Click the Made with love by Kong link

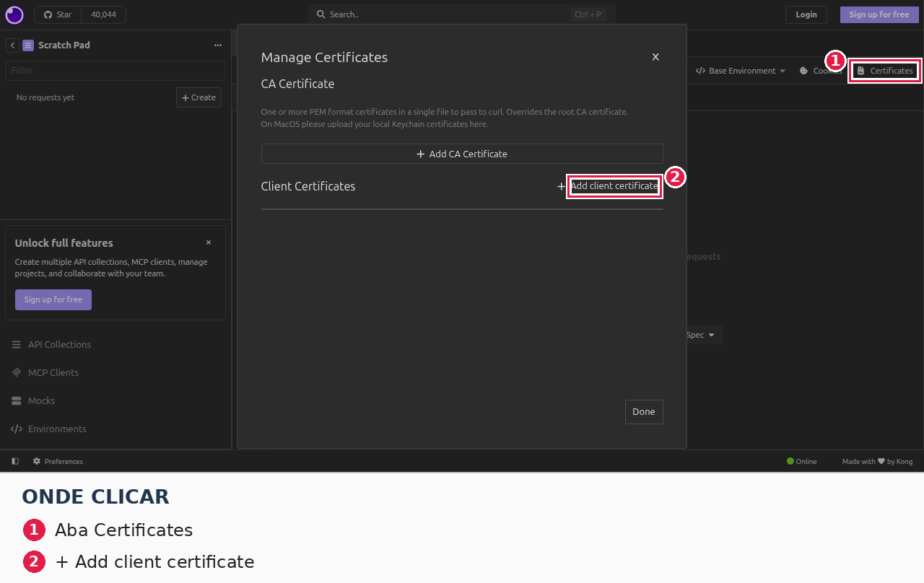(877, 462)
